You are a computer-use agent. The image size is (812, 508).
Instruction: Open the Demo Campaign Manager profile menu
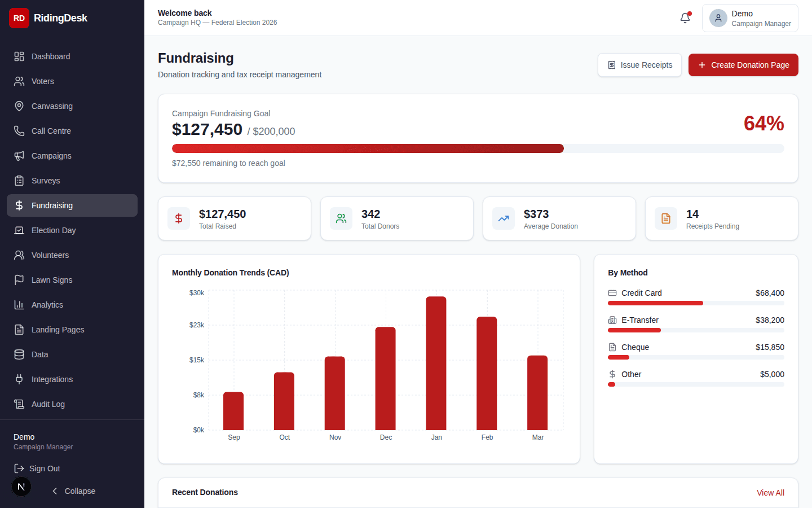[750, 17]
